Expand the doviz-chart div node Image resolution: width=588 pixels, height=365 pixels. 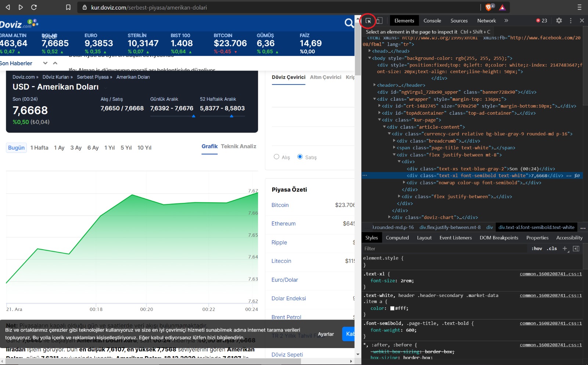coord(389,217)
